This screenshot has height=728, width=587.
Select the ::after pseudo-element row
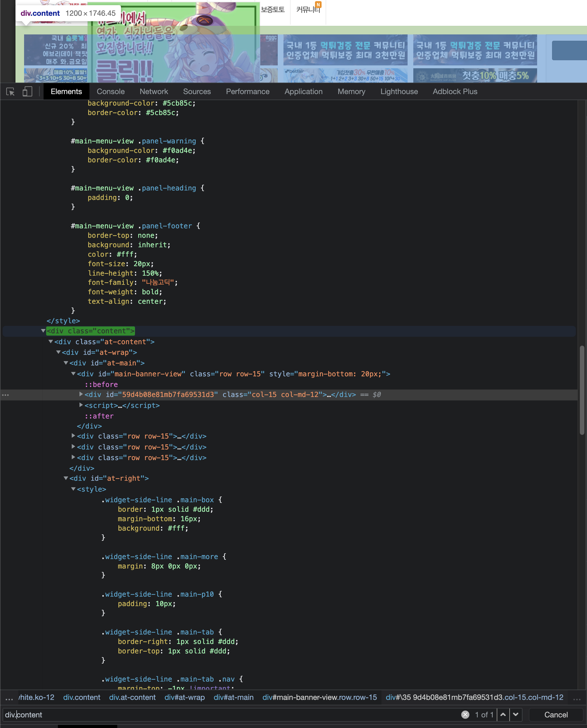click(99, 416)
